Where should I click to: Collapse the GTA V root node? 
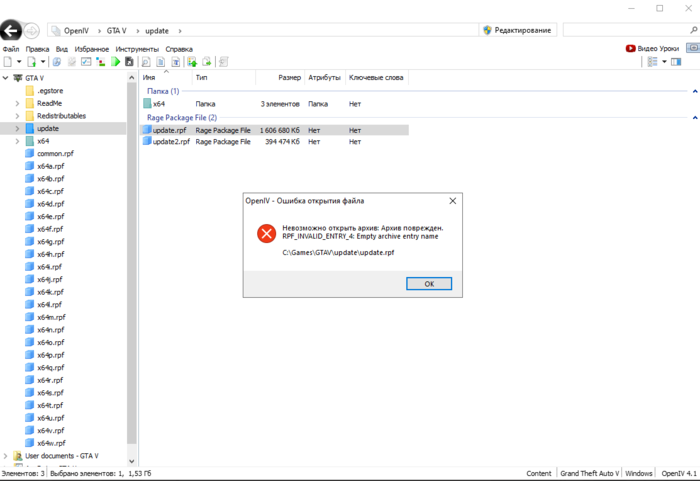[5, 77]
